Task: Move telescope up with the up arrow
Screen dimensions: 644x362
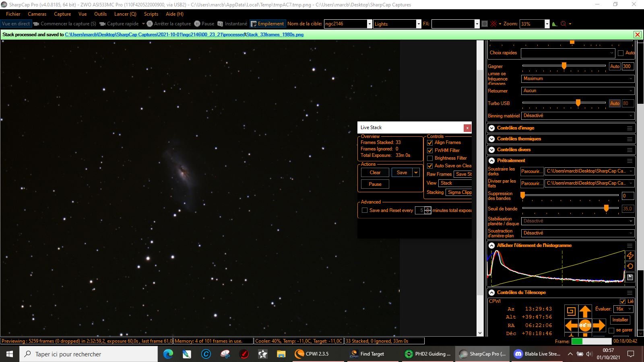Action: (x=585, y=311)
